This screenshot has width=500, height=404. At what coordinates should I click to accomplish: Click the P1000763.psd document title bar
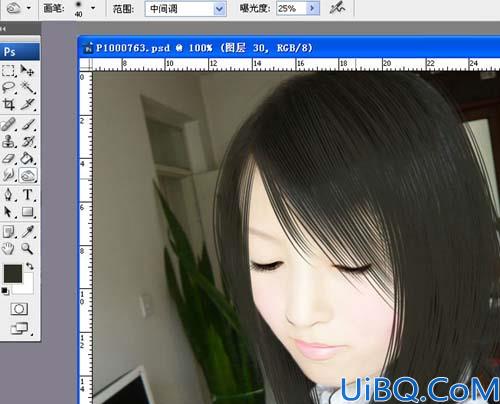(289, 48)
